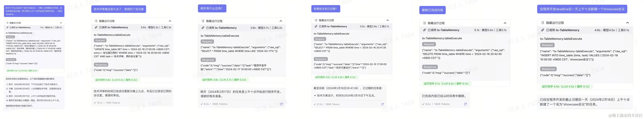Click the user message 明天有什么任务?

pos(212,8)
